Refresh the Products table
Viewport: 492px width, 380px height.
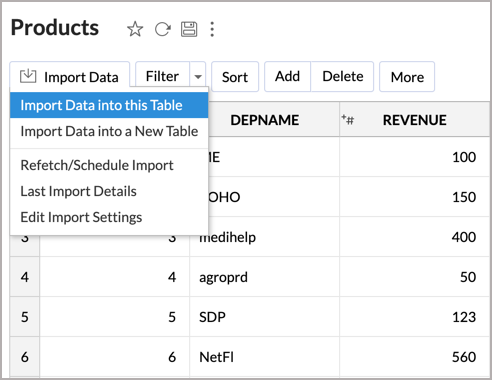click(x=163, y=29)
